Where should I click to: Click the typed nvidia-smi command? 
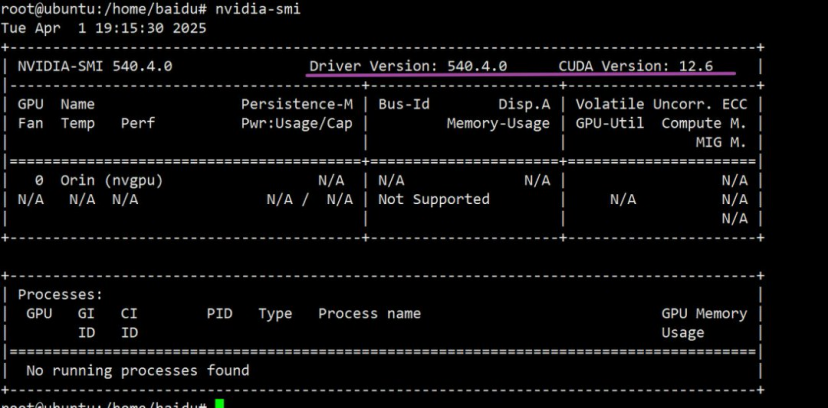tap(258, 9)
